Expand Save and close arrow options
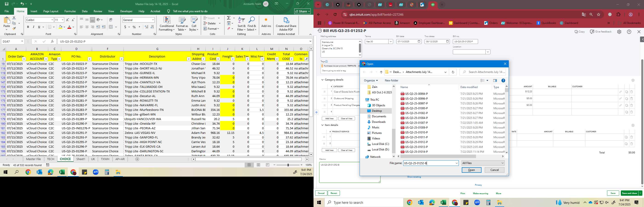The image size is (644, 207). coord(640,193)
